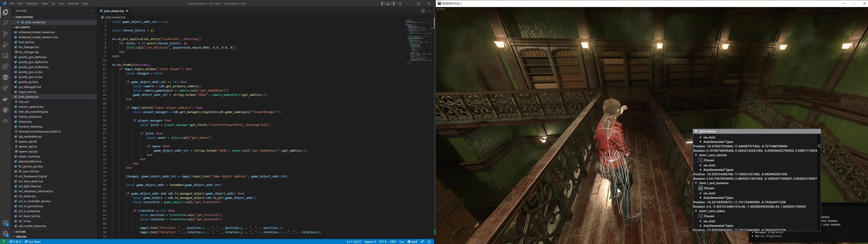This screenshot has height=244, width=868.
Task: Open gravity_gun_v3.lua in the file explorer
Action: click(x=30, y=77)
